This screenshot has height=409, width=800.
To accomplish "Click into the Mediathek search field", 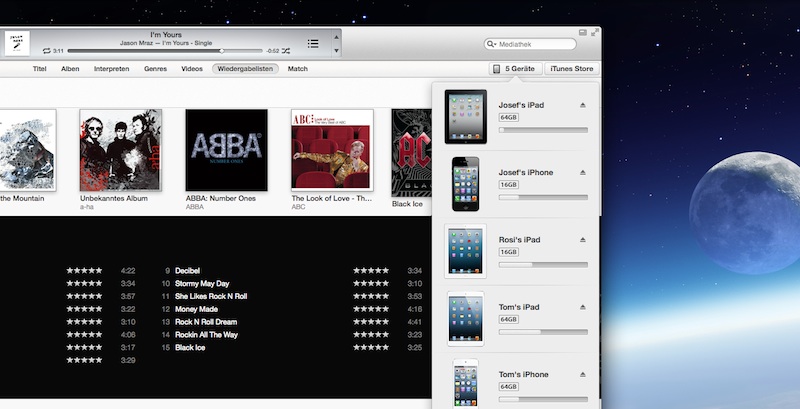I will coord(531,44).
